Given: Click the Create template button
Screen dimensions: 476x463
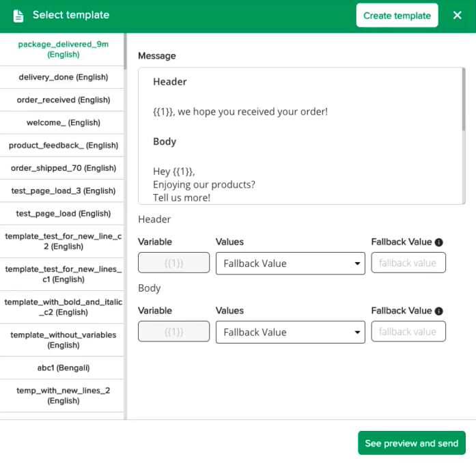Looking at the screenshot, I should [397, 15].
